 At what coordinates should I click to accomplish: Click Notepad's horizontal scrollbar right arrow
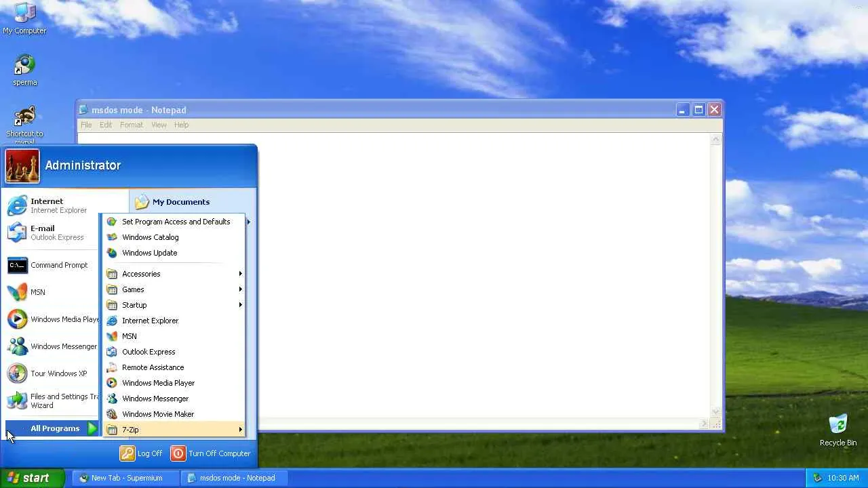click(x=704, y=424)
